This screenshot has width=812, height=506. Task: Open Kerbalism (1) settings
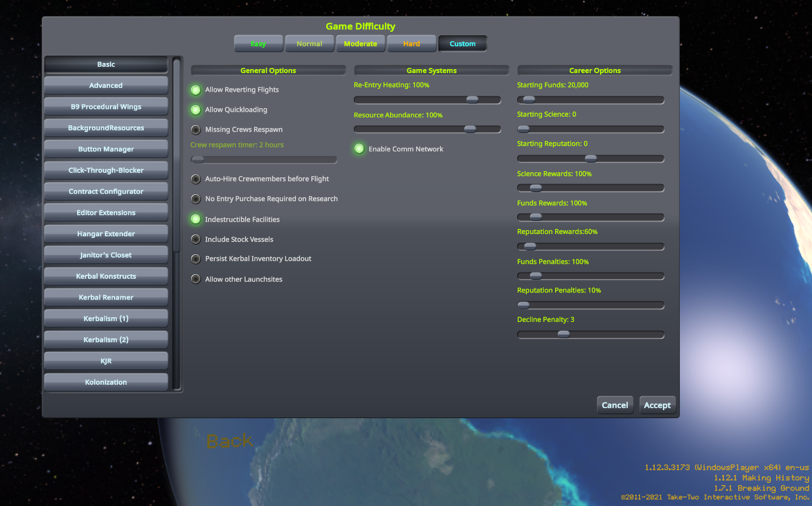106,318
